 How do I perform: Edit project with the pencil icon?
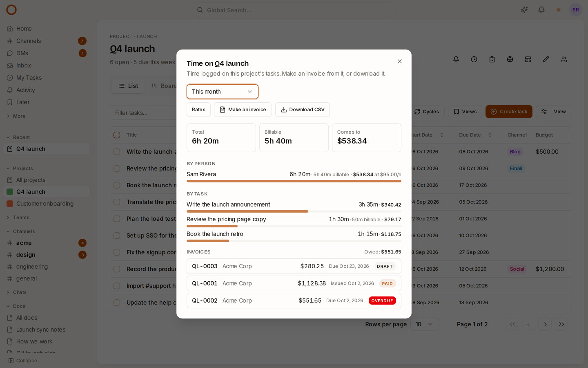(x=546, y=59)
